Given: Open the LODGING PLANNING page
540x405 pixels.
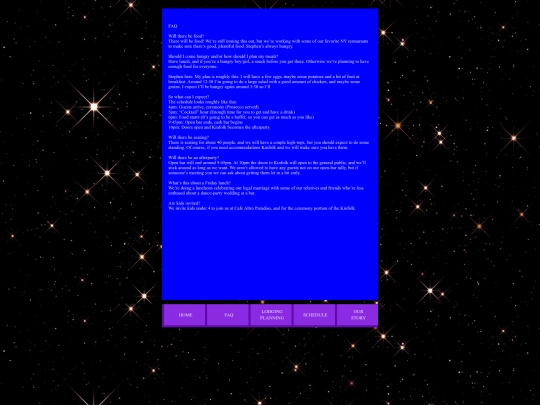Looking at the screenshot, I should click(271, 314).
